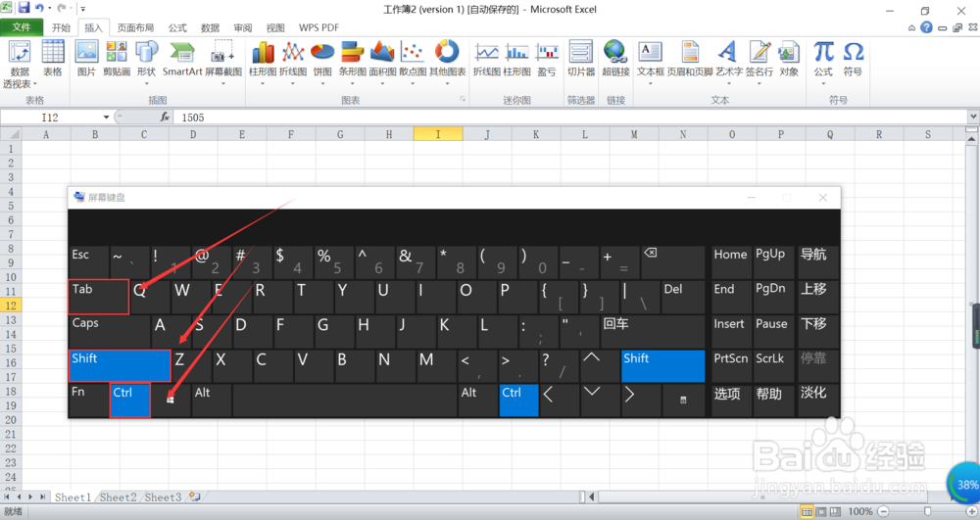Open the 文件 File tab
This screenshot has width=980, height=520.
click(x=22, y=27)
